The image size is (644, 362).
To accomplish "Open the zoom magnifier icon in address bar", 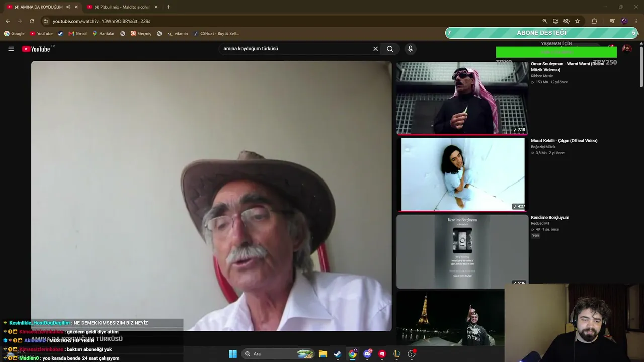I will 544,21.
